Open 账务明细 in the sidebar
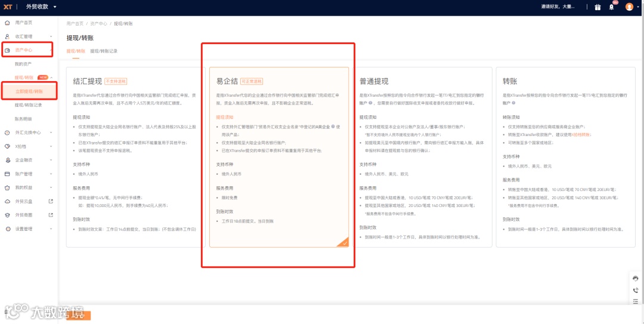Image resolution: width=644 pixels, height=324 pixels. [x=23, y=119]
